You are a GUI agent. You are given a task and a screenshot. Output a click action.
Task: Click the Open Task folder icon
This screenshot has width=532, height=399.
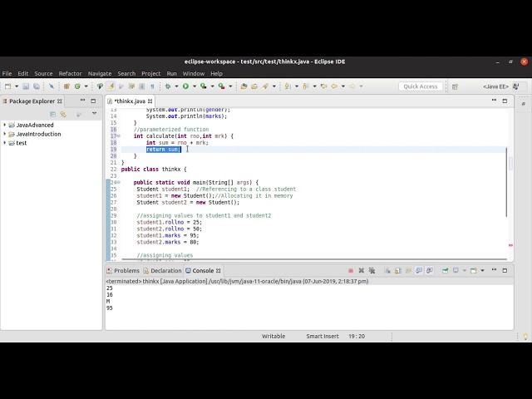tap(254, 86)
